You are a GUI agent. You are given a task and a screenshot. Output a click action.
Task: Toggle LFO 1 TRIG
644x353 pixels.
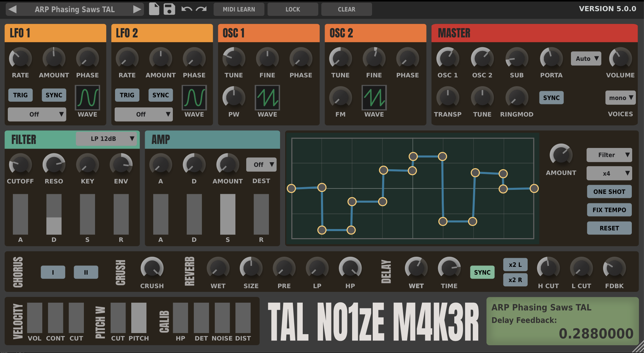(20, 95)
